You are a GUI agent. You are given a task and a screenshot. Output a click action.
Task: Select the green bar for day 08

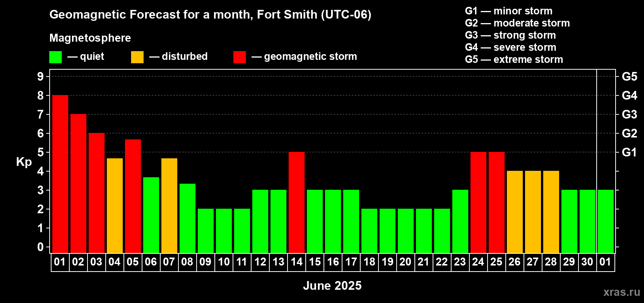188,218
